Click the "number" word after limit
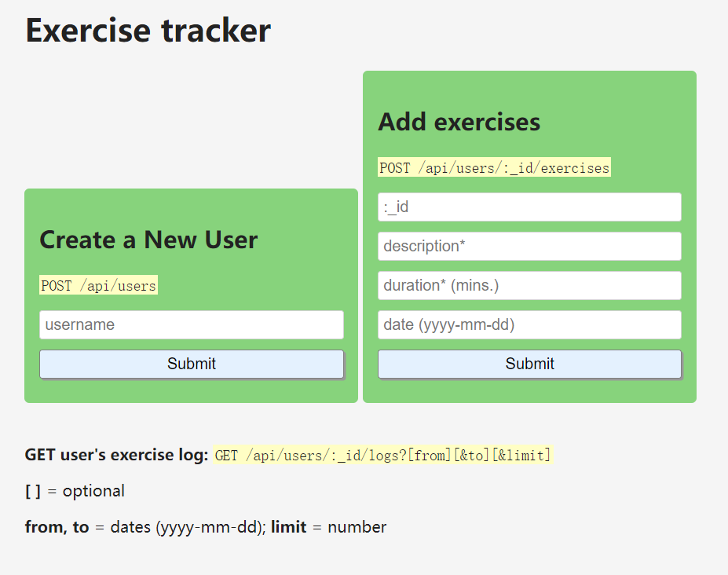This screenshot has width=728, height=575. coord(357,527)
